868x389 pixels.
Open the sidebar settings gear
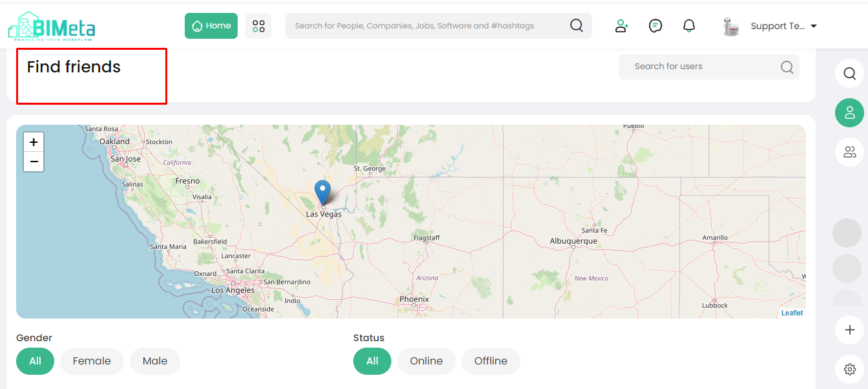[x=849, y=370]
